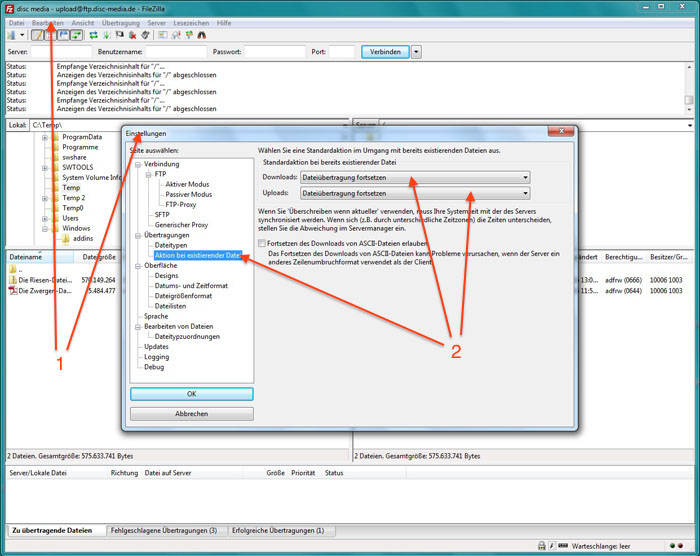This screenshot has height=556, width=700.
Task: Click the binoculars file search icon
Action: coord(202,35)
